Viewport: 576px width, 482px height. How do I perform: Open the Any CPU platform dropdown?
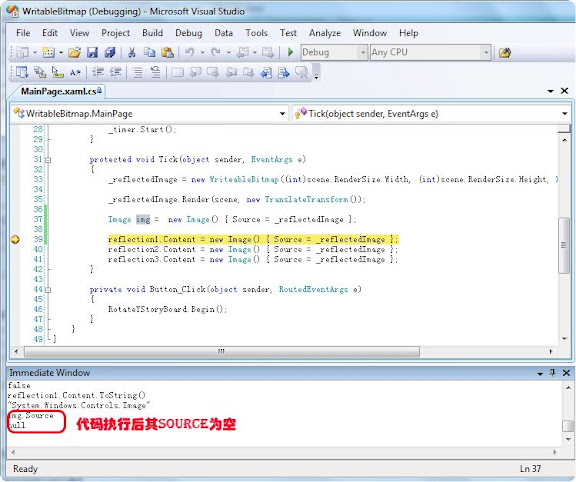486,53
